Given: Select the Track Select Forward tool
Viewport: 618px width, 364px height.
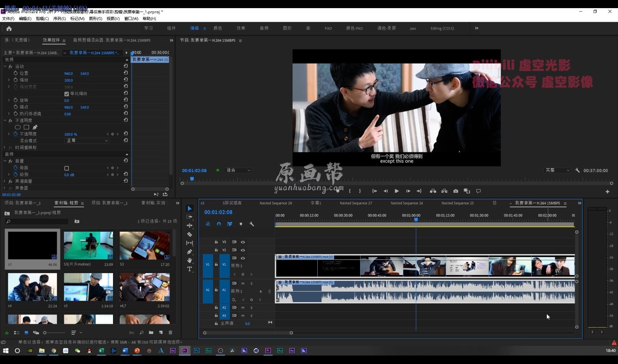Looking at the screenshot, I should [190, 217].
